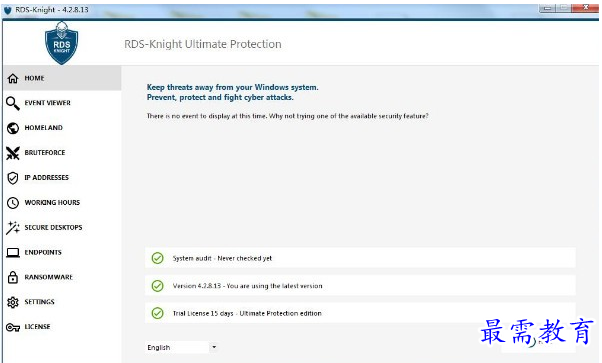Open Ransomware padlock icon
The width and height of the screenshot is (602, 363).
click(x=13, y=277)
